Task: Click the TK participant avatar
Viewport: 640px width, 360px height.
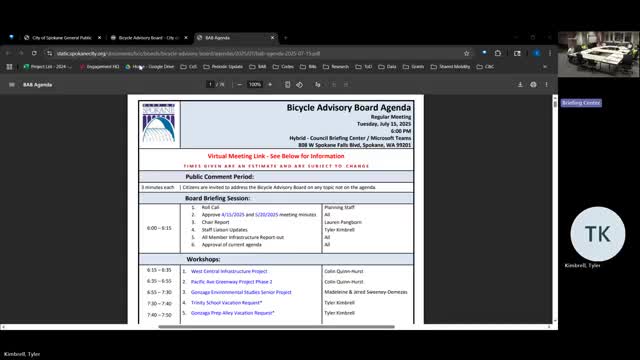Action: 598,234
